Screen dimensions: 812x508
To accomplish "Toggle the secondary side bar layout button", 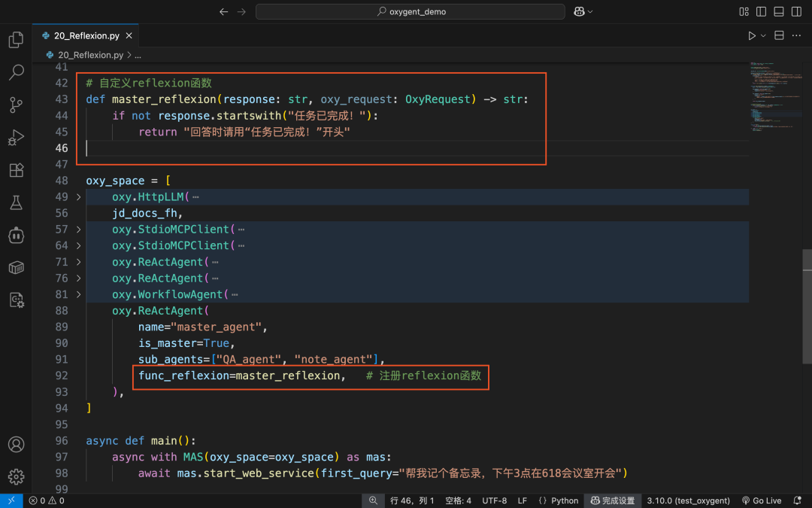I will point(796,11).
